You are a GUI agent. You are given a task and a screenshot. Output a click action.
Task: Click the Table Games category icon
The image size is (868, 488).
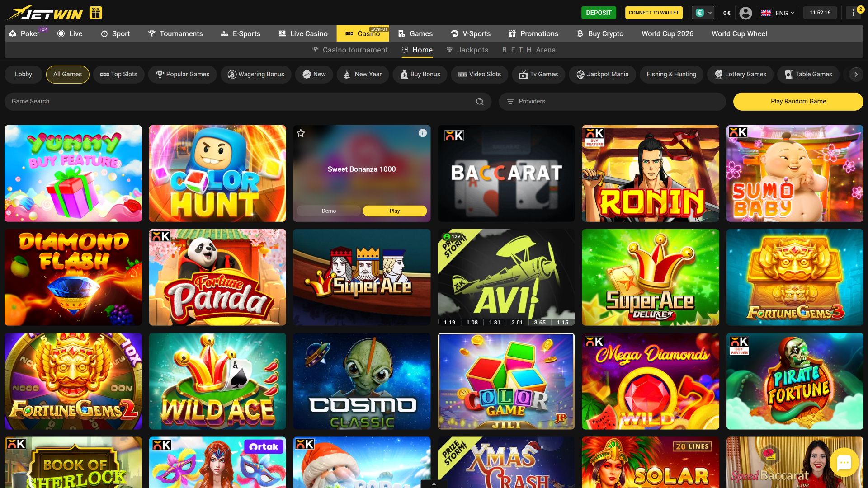point(789,75)
